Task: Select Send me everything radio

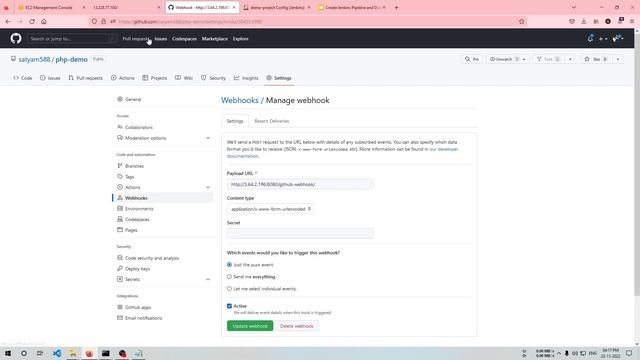Action: 229,277
